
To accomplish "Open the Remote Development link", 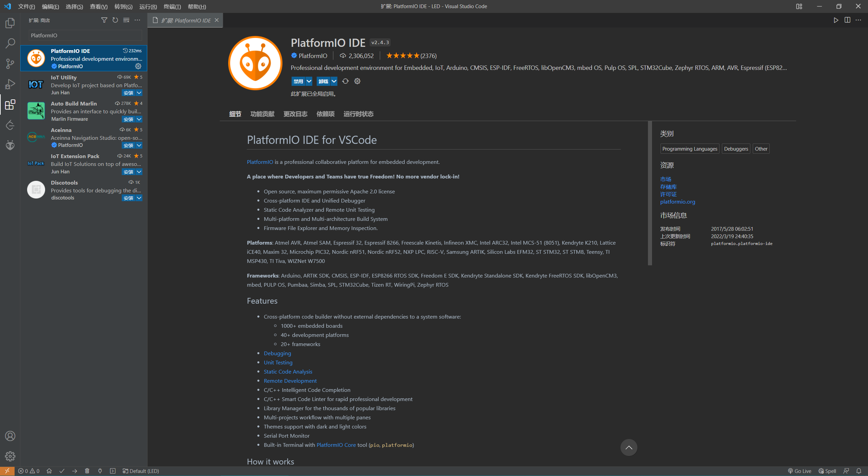I will pos(290,381).
